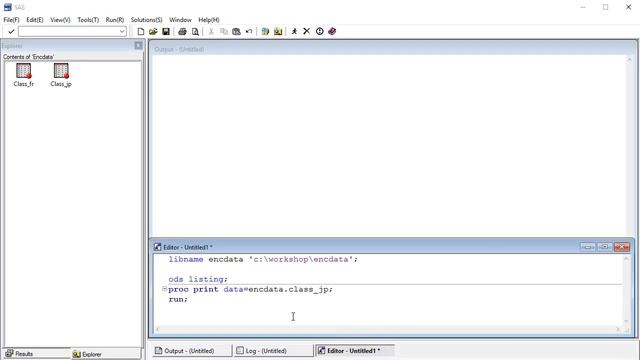Click the libname statement line

[x=263, y=259]
